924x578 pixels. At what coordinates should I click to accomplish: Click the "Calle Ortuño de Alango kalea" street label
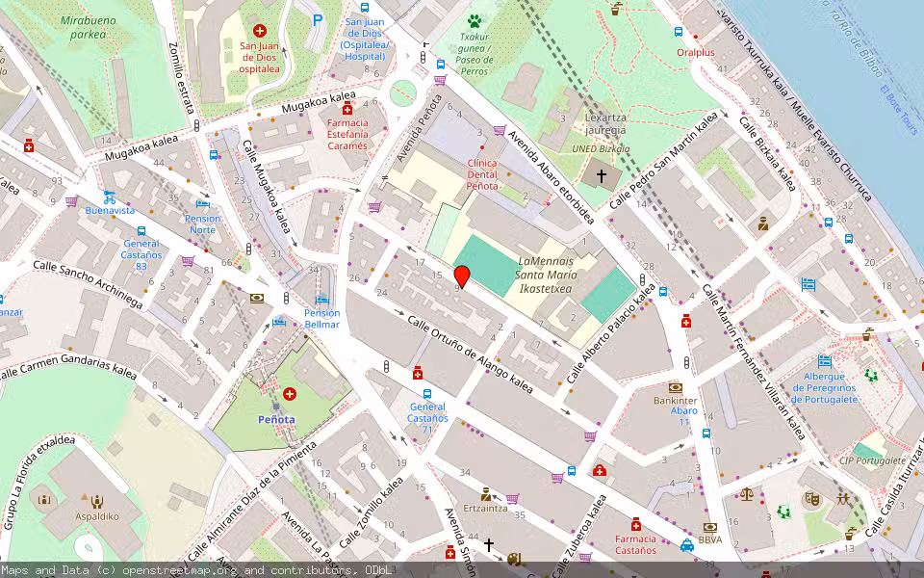coord(471,355)
